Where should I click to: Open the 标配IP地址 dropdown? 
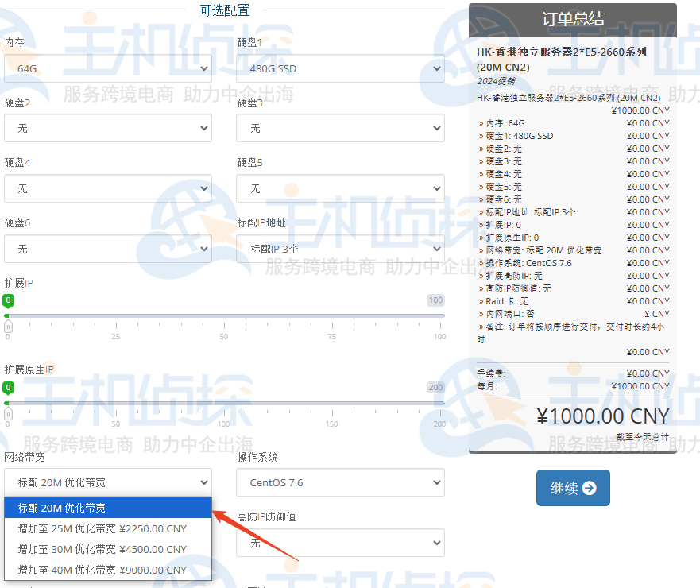pyautogui.click(x=340, y=249)
